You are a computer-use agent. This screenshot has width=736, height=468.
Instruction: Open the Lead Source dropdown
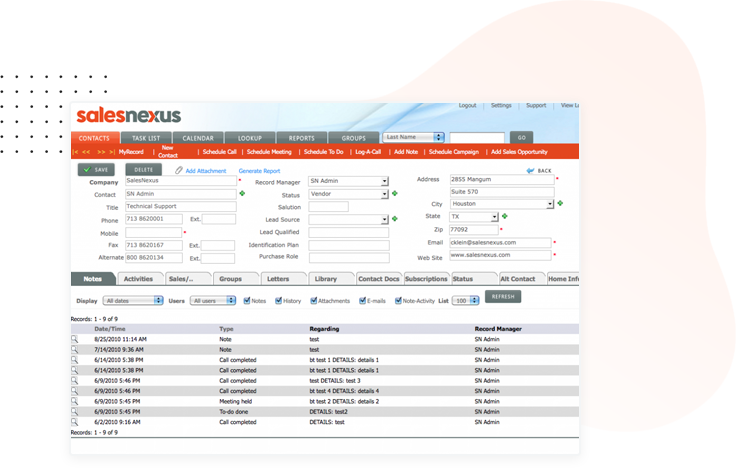pos(348,219)
